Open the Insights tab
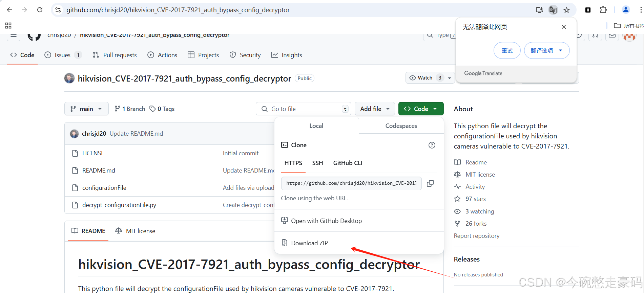644x293 pixels. pyautogui.click(x=287, y=55)
